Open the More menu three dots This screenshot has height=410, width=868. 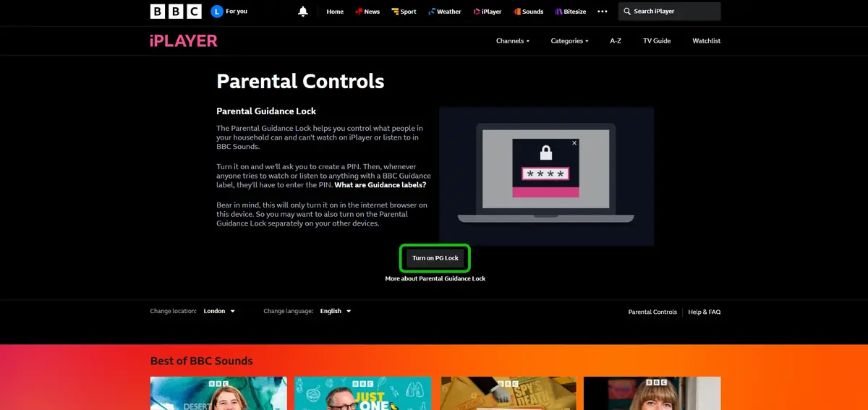pos(603,12)
